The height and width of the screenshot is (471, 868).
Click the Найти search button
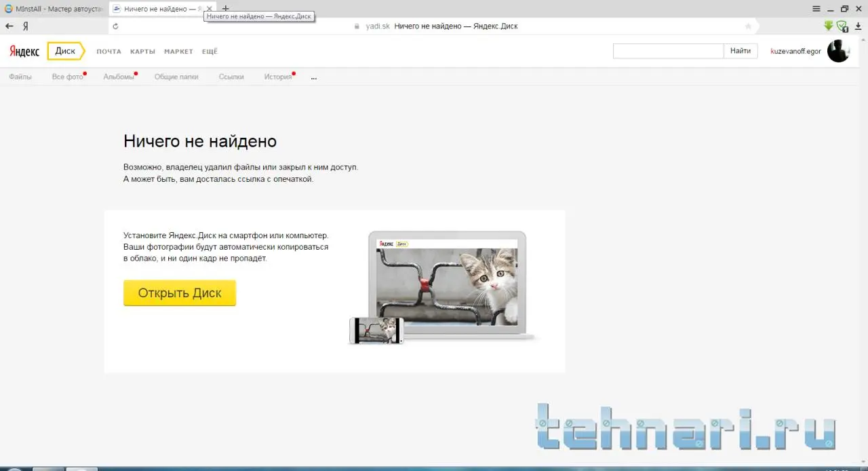point(741,51)
